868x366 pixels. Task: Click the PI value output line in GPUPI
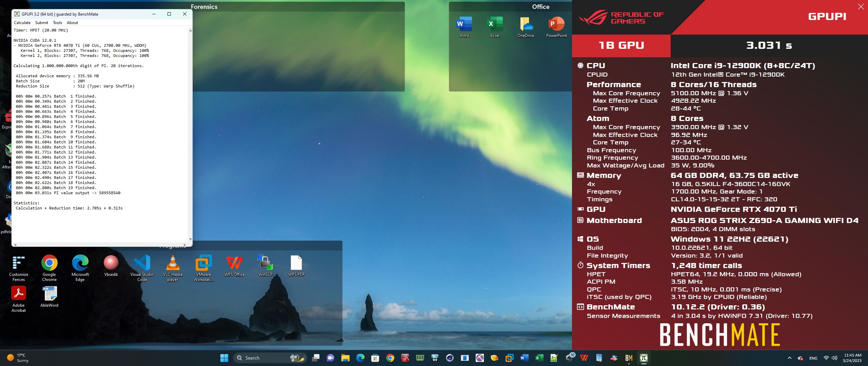click(x=68, y=193)
